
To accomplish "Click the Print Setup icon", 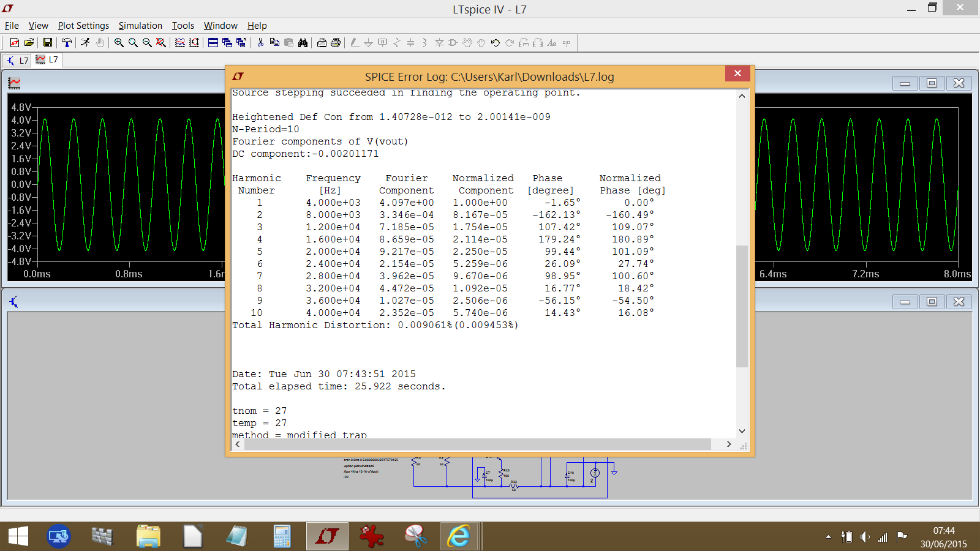I will 322,43.
